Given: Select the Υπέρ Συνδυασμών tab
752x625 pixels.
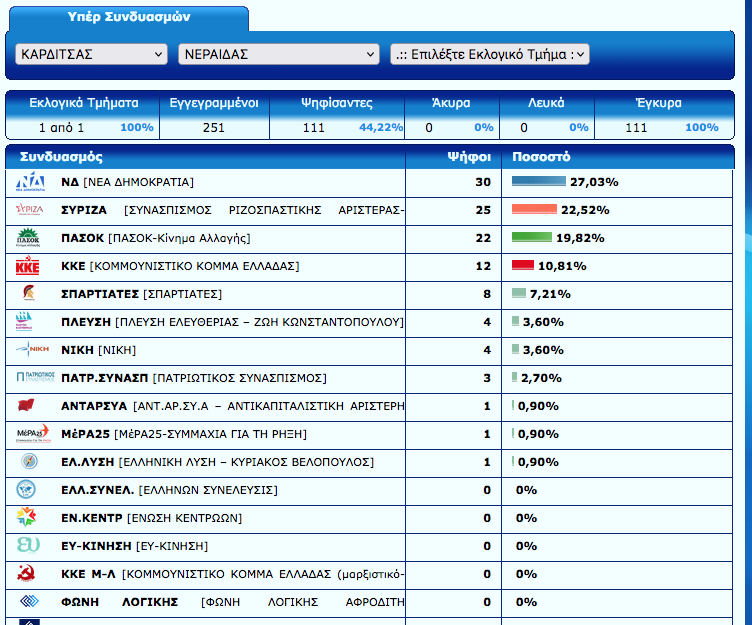Looking at the screenshot, I should tap(129, 18).
